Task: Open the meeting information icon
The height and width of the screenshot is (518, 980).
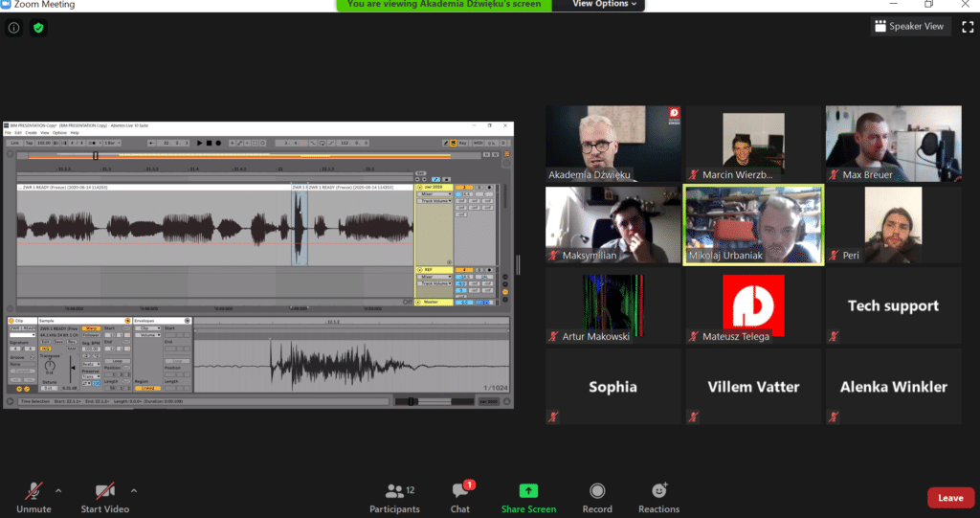Action: [x=13, y=28]
